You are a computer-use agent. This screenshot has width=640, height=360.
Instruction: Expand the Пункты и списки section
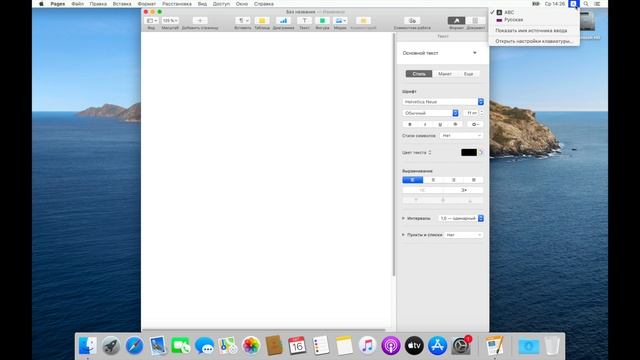(403, 235)
